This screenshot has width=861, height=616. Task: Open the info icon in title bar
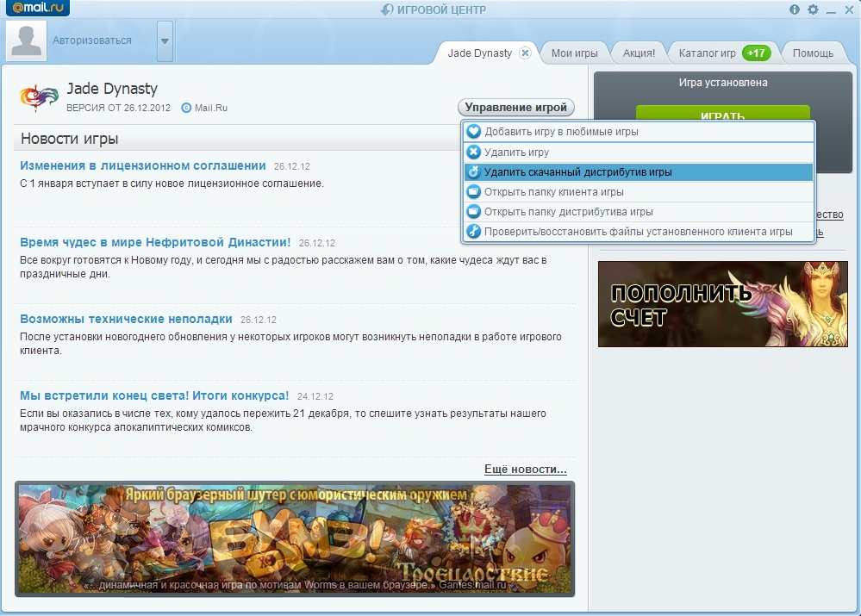pos(794,9)
